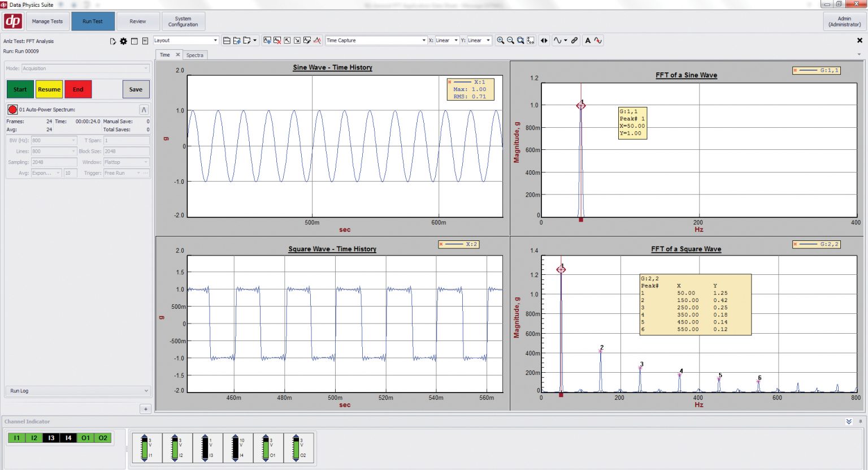Click the zoom in magnifier icon

pyautogui.click(x=500, y=41)
